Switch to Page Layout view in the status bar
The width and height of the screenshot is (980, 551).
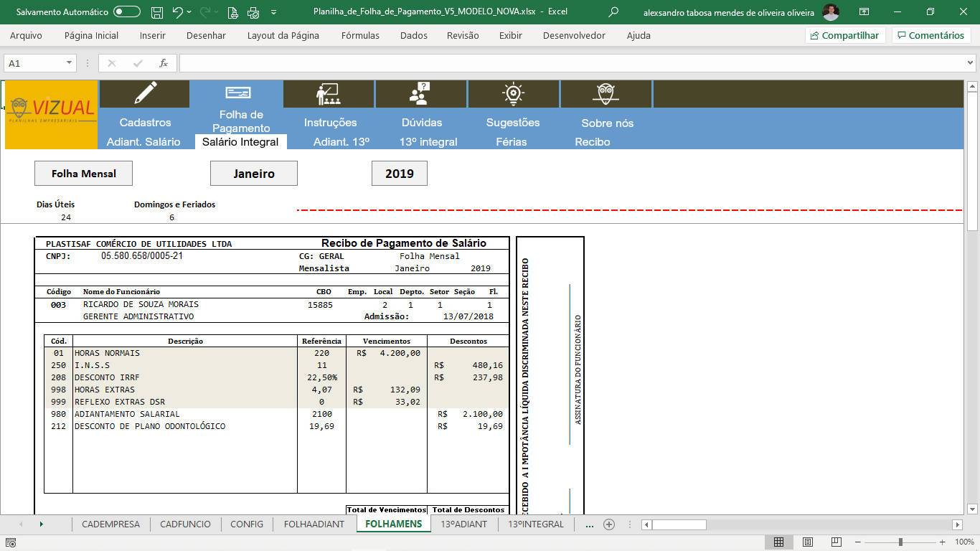click(x=807, y=542)
